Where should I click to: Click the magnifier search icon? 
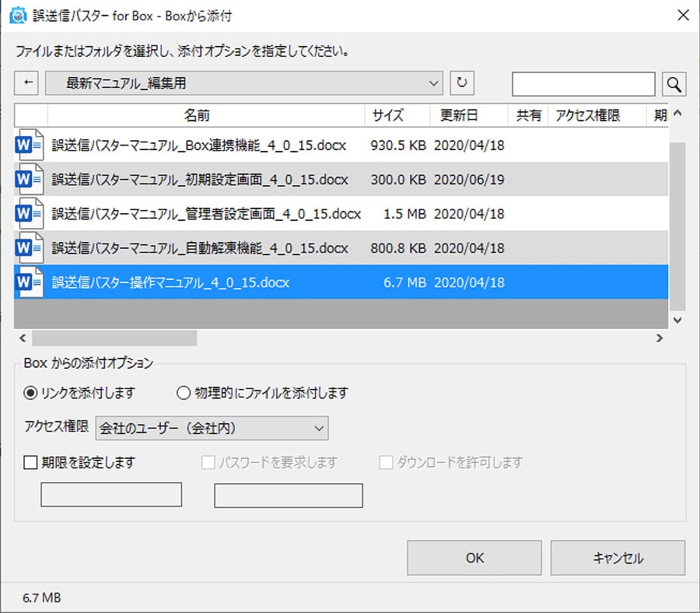coord(674,84)
